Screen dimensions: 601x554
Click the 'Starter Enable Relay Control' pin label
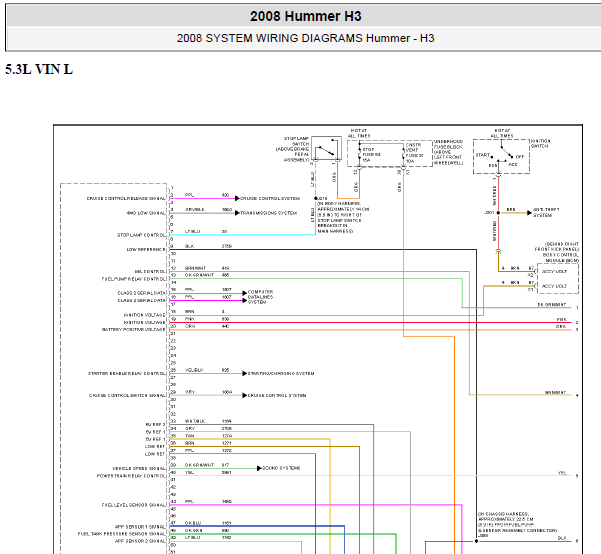pos(127,374)
